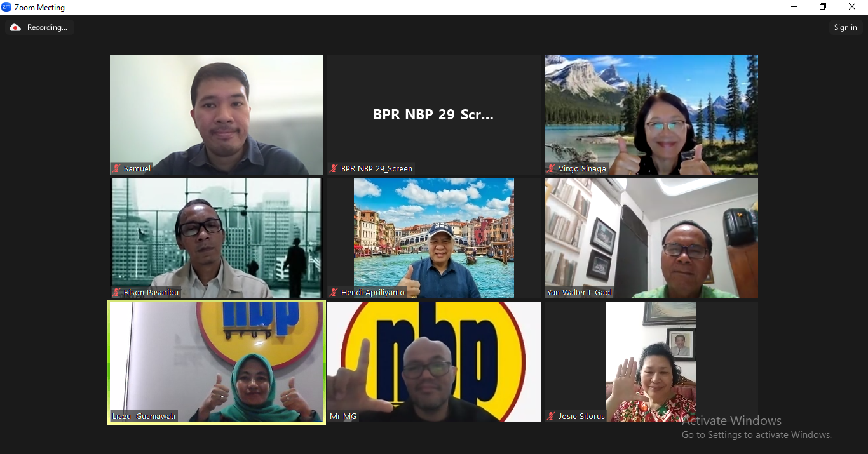Click the mic icon on the BPR NBP 29_Screen label
This screenshot has height=454, width=868.
coord(333,169)
